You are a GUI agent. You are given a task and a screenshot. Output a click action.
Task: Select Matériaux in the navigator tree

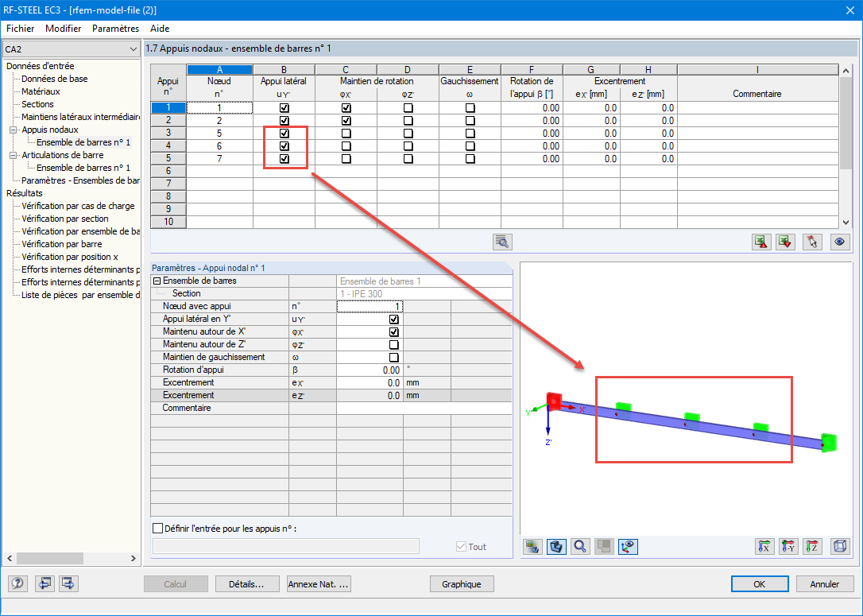(x=41, y=91)
